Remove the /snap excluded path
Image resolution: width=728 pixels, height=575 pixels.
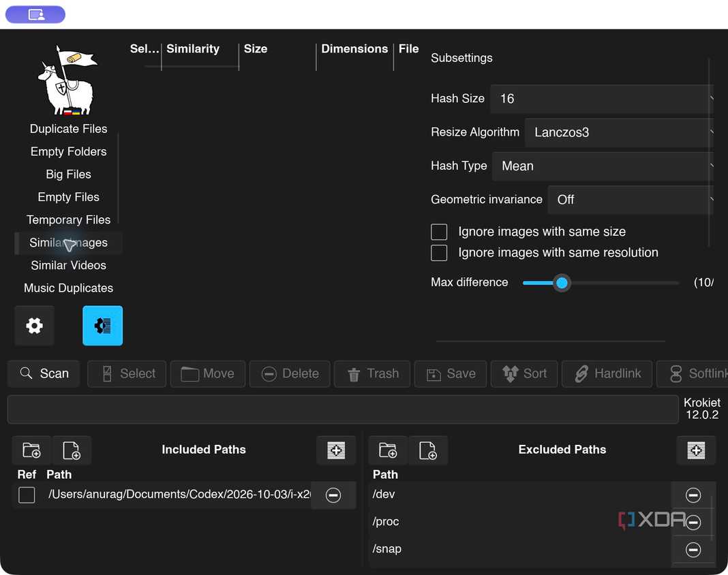tap(693, 550)
